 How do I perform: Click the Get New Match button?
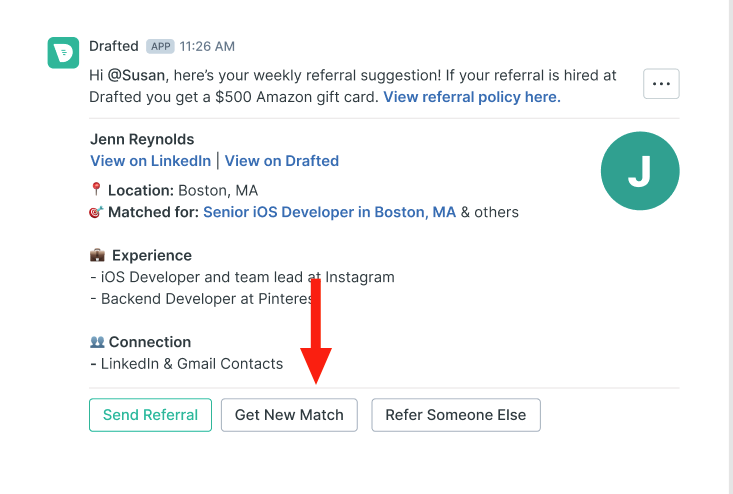click(289, 415)
